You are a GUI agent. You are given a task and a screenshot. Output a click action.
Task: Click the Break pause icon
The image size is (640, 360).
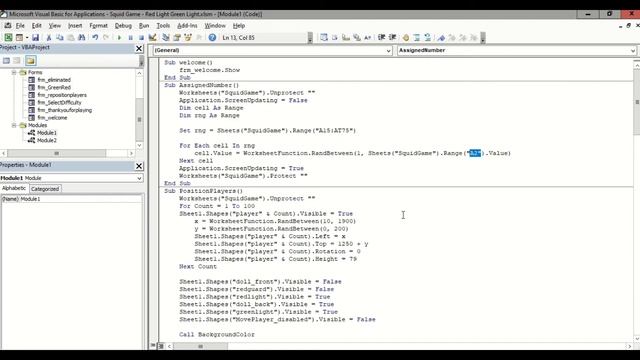131,38
